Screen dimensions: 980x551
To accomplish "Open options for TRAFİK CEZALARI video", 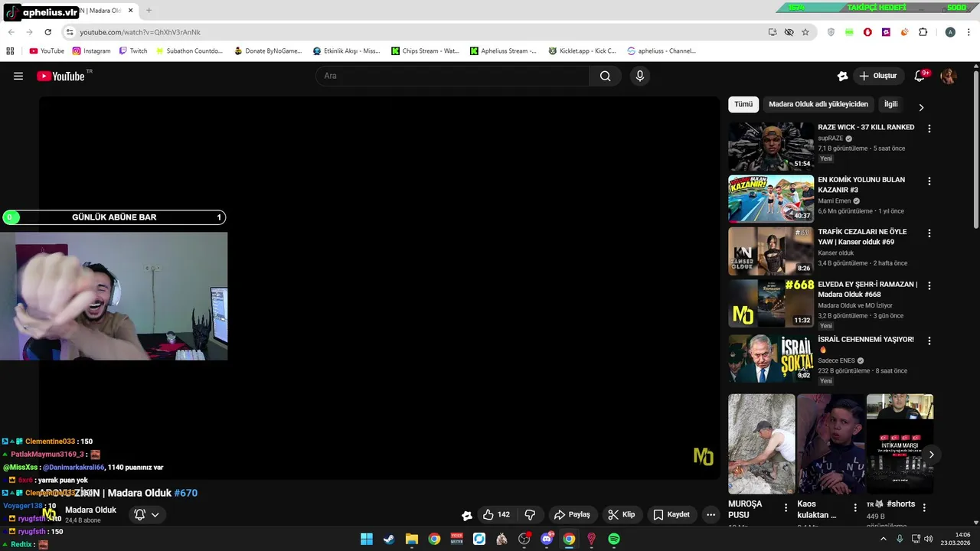I will pos(929,233).
